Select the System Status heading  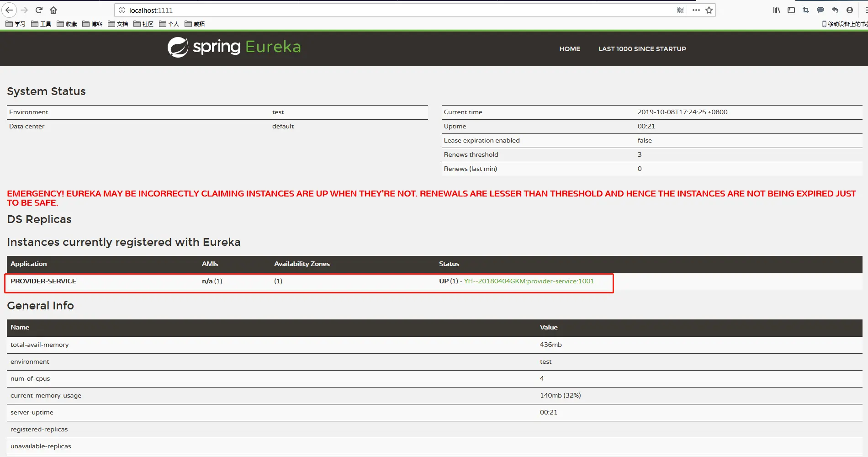tap(46, 91)
